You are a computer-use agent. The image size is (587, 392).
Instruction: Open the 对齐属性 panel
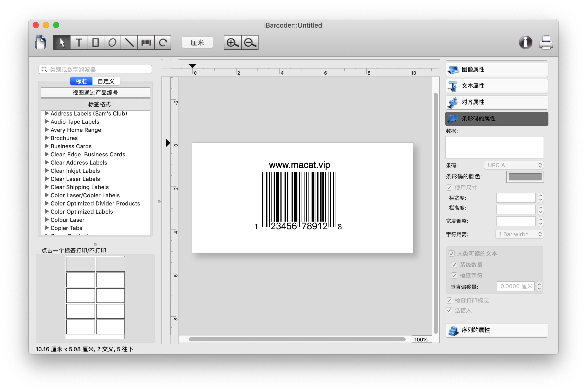click(x=497, y=102)
